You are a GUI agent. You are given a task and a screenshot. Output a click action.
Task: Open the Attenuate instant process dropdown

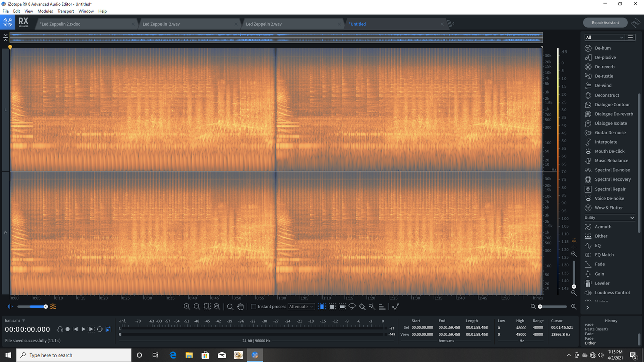click(301, 307)
